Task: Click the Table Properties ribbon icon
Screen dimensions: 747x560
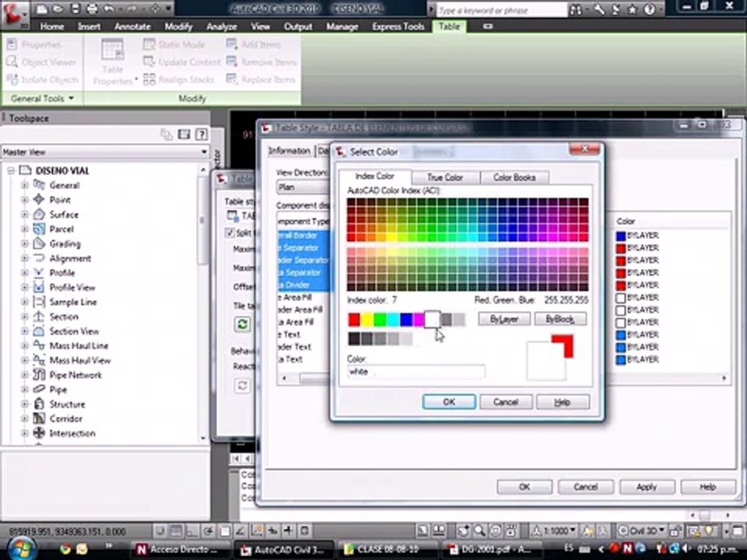Action: 112,50
